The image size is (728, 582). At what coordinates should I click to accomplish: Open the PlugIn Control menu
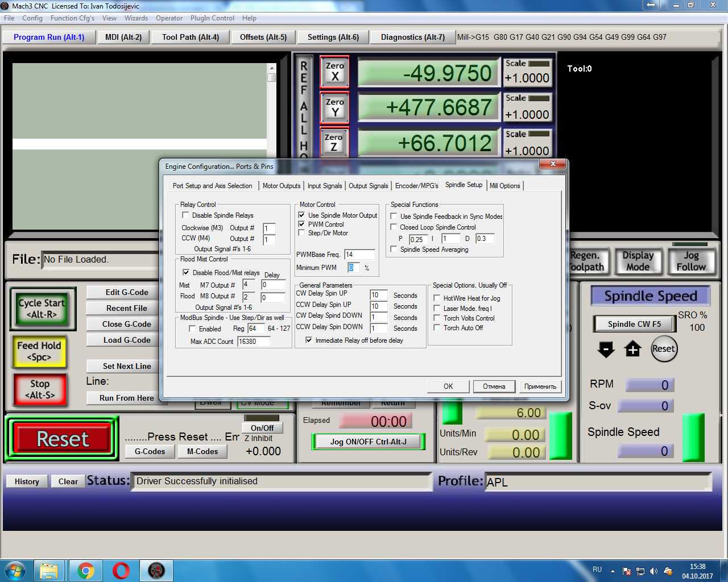coord(212,18)
